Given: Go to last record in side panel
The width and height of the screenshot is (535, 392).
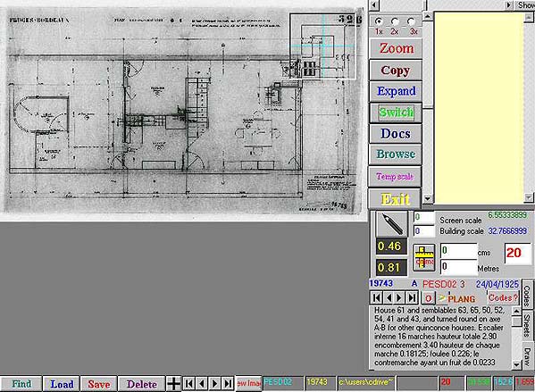Looking at the screenshot, I should 412,298.
